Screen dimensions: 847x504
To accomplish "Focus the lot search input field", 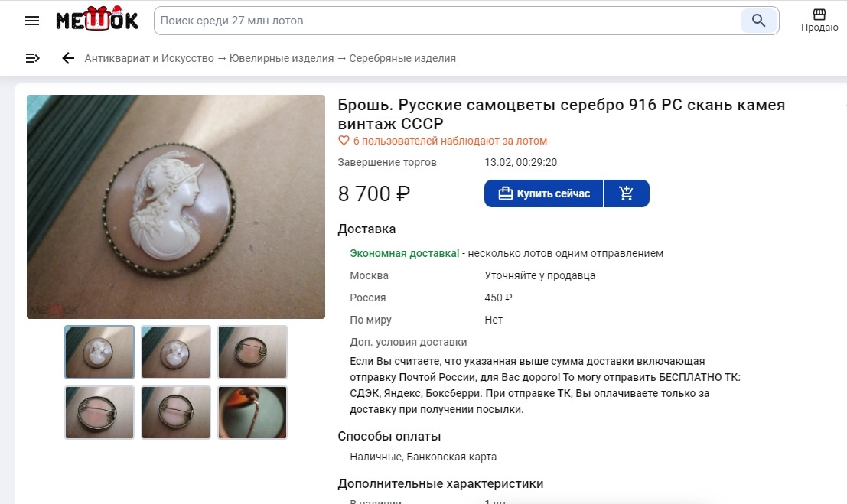I will coord(448,21).
